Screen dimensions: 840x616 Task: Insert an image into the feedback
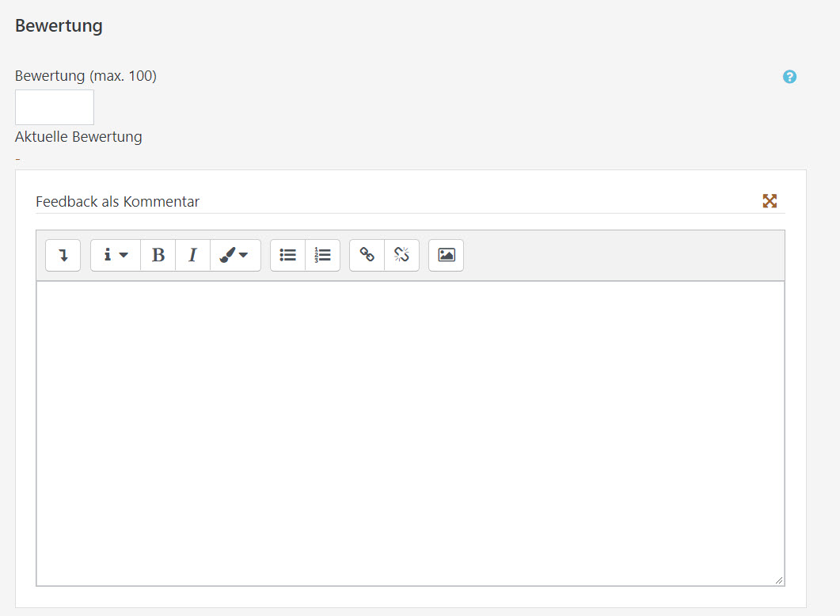coord(447,255)
